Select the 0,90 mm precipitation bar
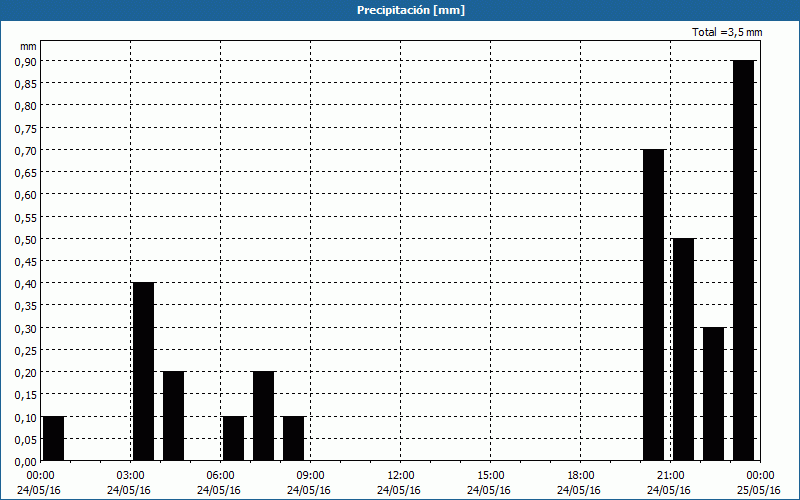Viewport: 800px width, 500px height. coord(743,260)
